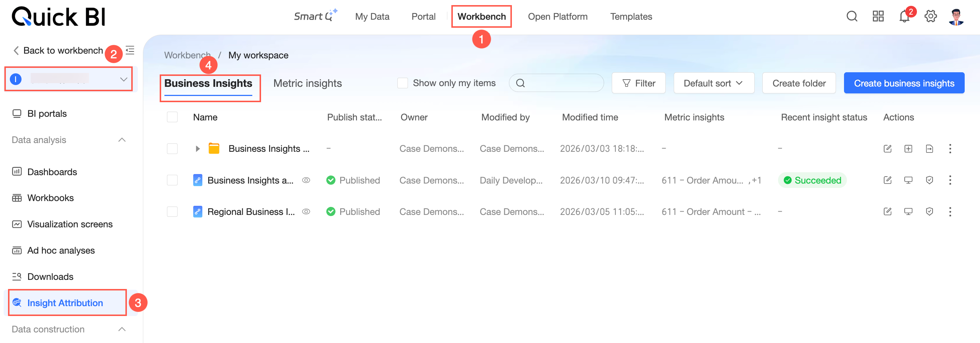Edit the Business Insights folder row
The image size is (980, 343).
click(x=887, y=149)
